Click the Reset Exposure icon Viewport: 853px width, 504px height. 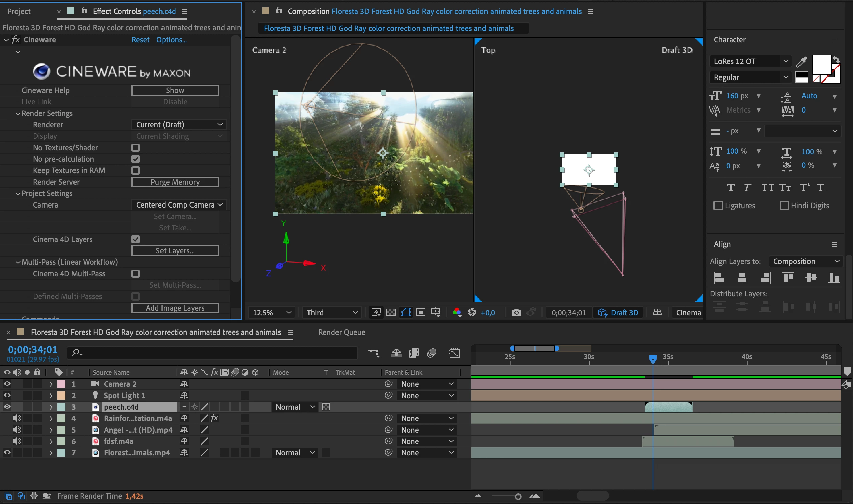(472, 312)
